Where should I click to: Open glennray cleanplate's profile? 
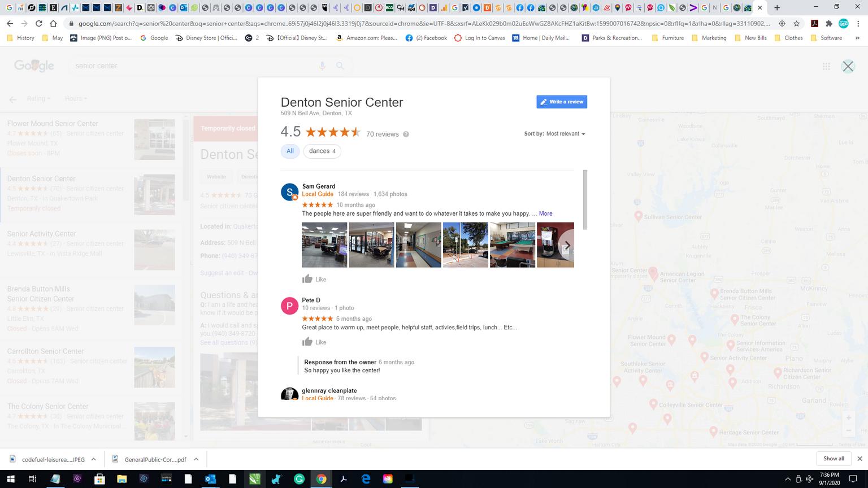pos(329,390)
